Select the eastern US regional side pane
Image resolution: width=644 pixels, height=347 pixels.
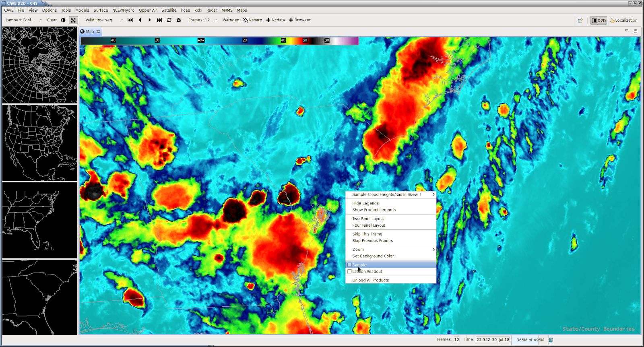[39, 220]
